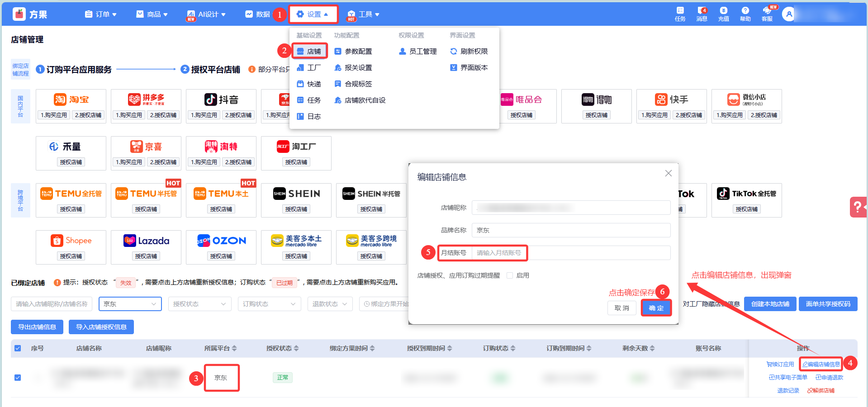Screen dimensions: 868x407
Task: Click the 创建本地店铺 button
Action: click(x=770, y=304)
